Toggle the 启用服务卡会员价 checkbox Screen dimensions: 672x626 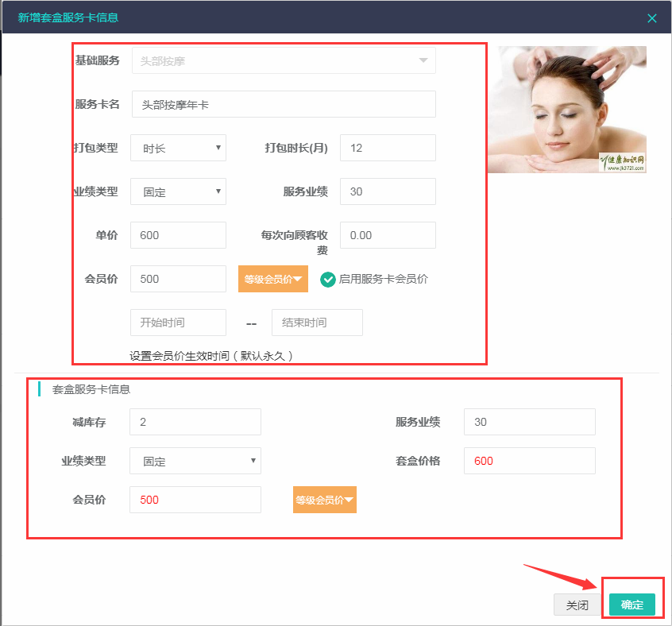[x=328, y=280]
